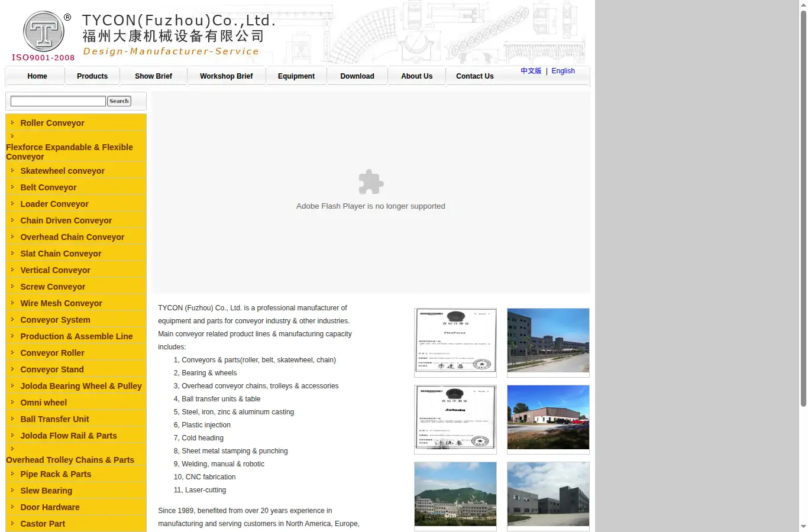
Task: Open Joloda Bearing Wheel & Pulley category
Action: point(81,386)
